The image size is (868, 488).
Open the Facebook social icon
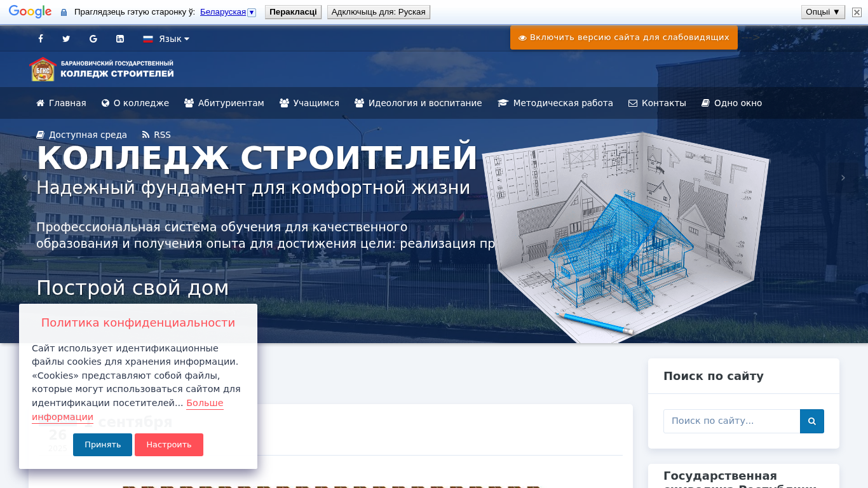(x=41, y=39)
